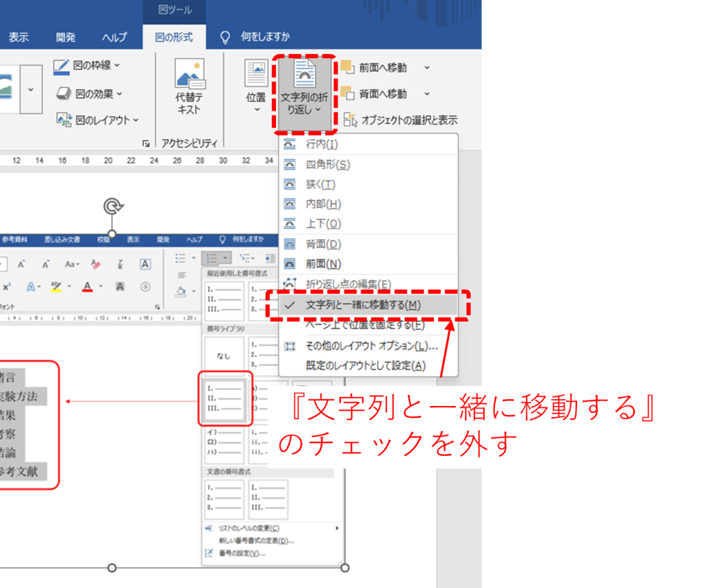Click the 何をしますか search field
Image resolution: width=701 pixels, height=588 pixels.
(x=265, y=37)
